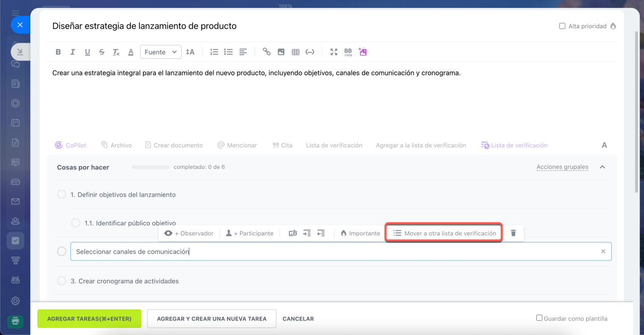Screen dimensions: 644x335
Task: Expand the editor to fullscreen
Action: [334, 52]
